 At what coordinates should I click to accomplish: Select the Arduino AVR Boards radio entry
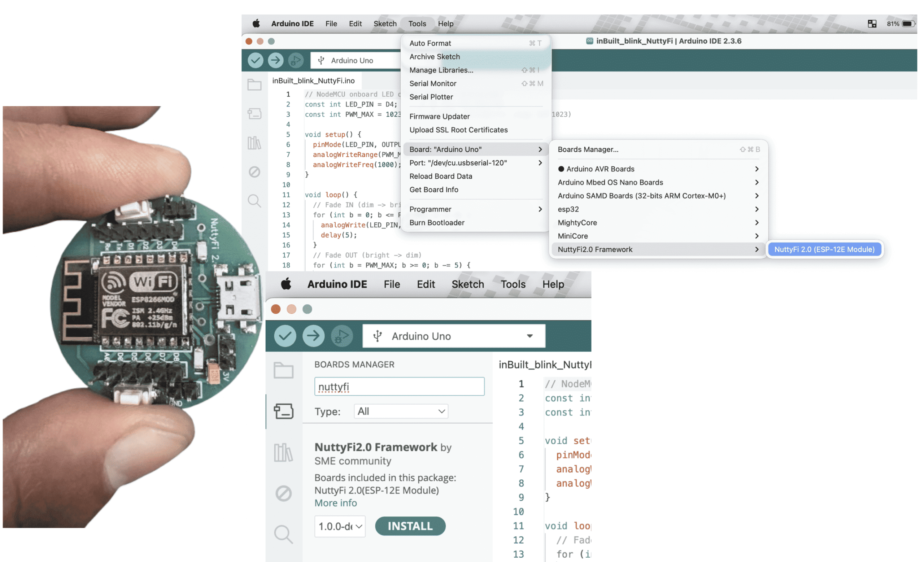[600, 169]
